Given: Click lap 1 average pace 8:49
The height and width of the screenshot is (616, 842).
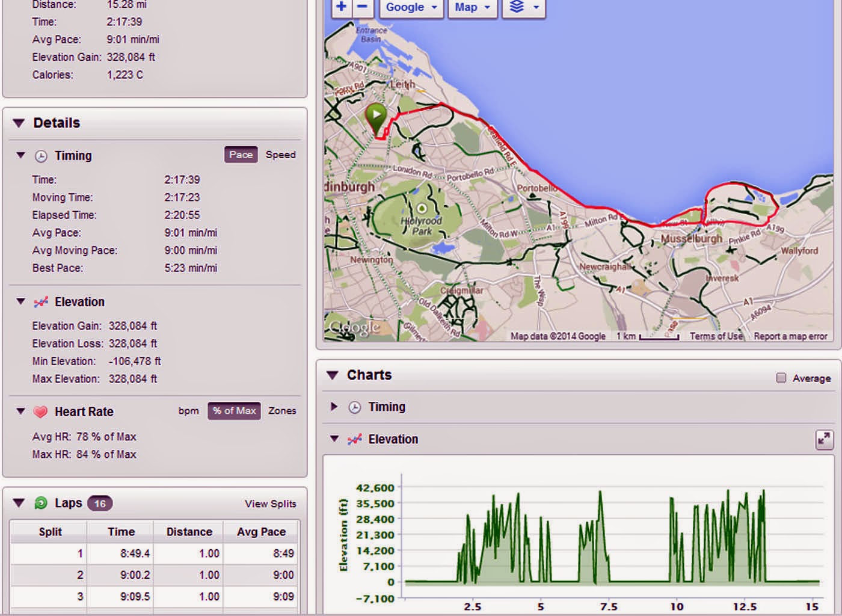Looking at the screenshot, I should (x=283, y=553).
